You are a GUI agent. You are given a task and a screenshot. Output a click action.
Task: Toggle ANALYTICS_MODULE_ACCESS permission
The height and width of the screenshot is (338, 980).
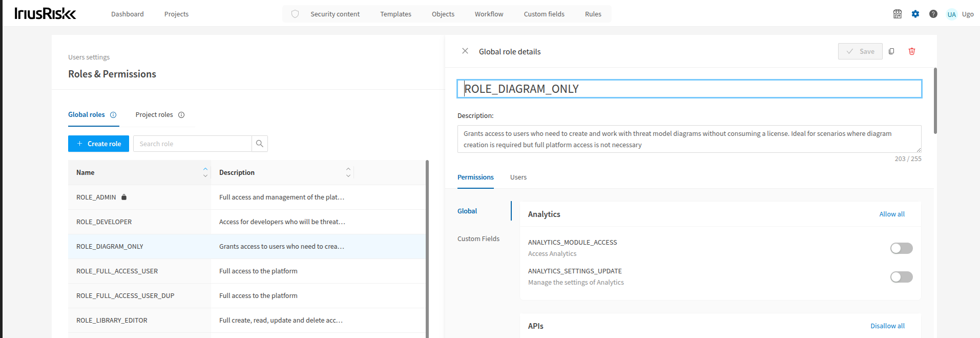pos(902,248)
